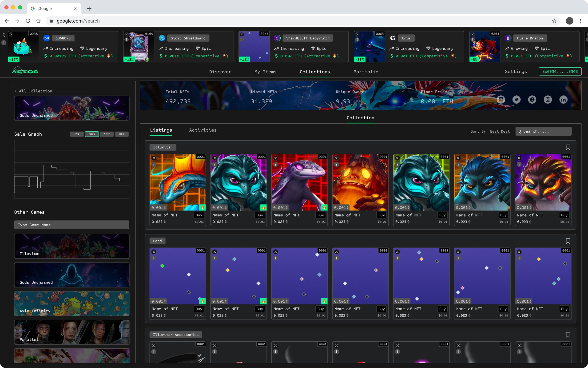Switch to the Activities tab

pyautogui.click(x=203, y=130)
